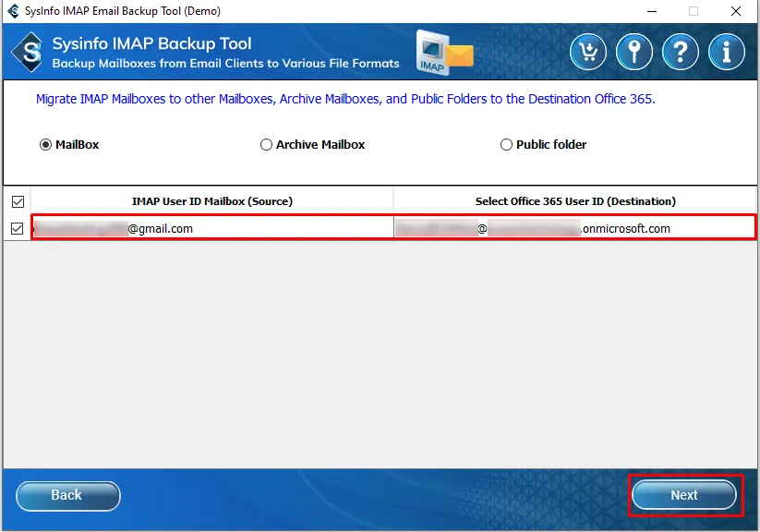Select the MailBox radio option
The height and width of the screenshot is (532, 760).
(46, 145)
